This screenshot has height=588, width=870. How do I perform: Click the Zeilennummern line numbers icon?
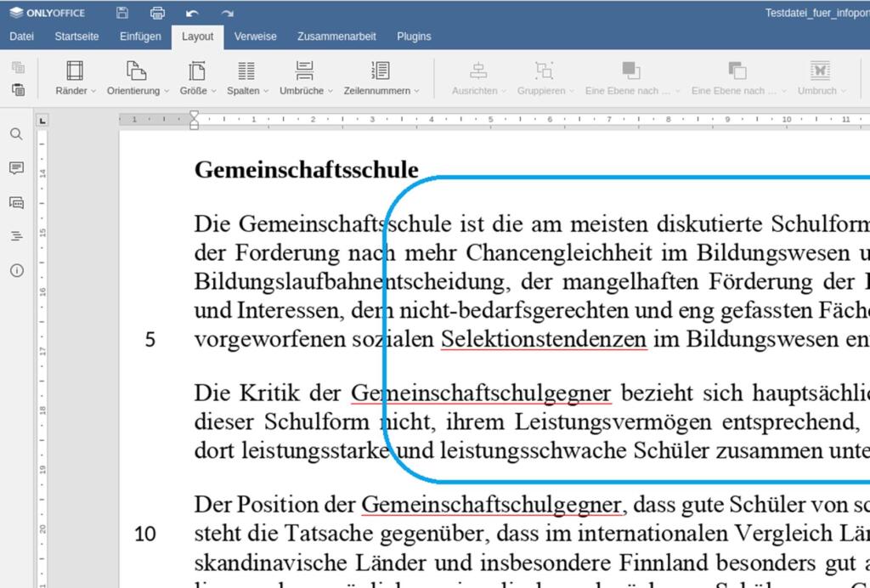pyautogui.click(x=381, y=71)
